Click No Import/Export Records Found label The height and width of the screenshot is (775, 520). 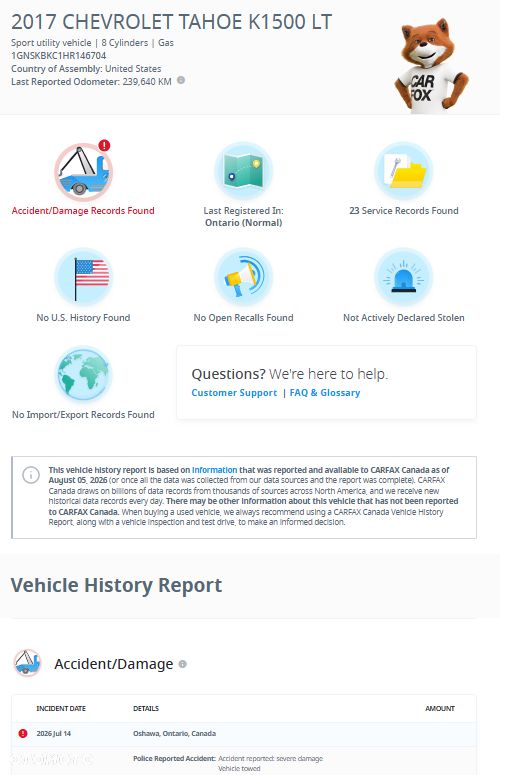[83, 415]
